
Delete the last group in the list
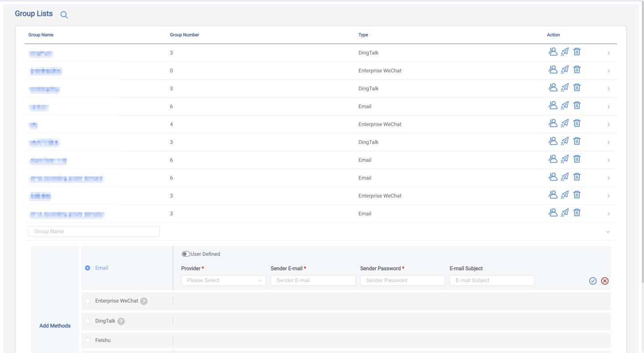[577, 213]
